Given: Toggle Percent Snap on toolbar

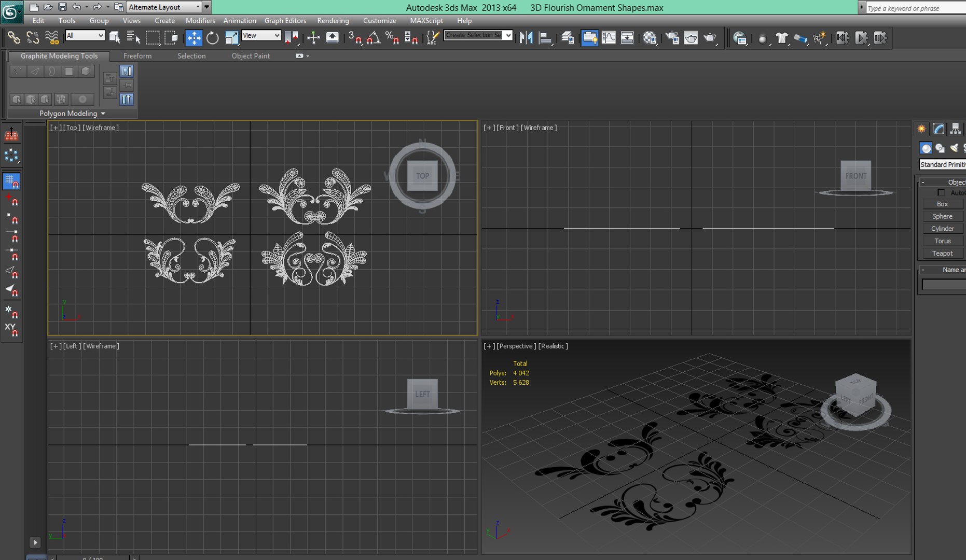Looking at the screenshot, I should click(x=392, y=37).
